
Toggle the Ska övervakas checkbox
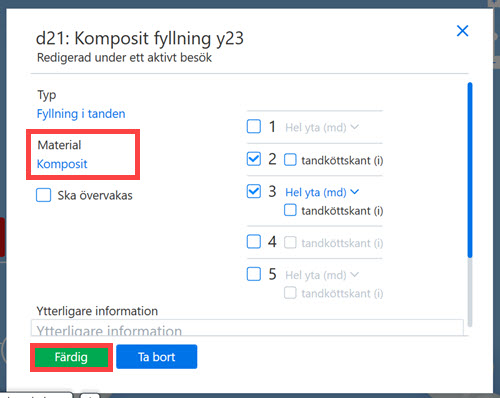[x=43, y=195]
